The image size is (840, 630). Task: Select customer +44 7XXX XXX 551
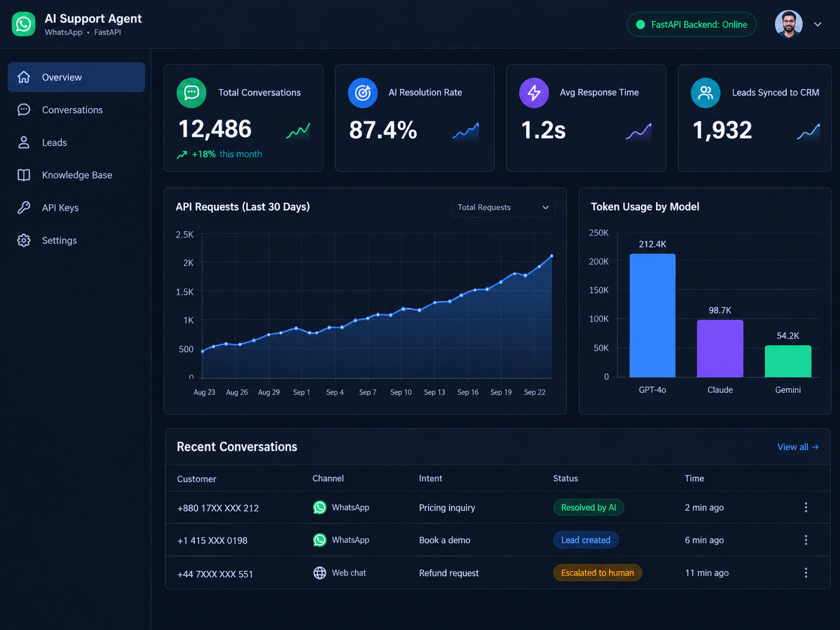(x=215, y=574)
